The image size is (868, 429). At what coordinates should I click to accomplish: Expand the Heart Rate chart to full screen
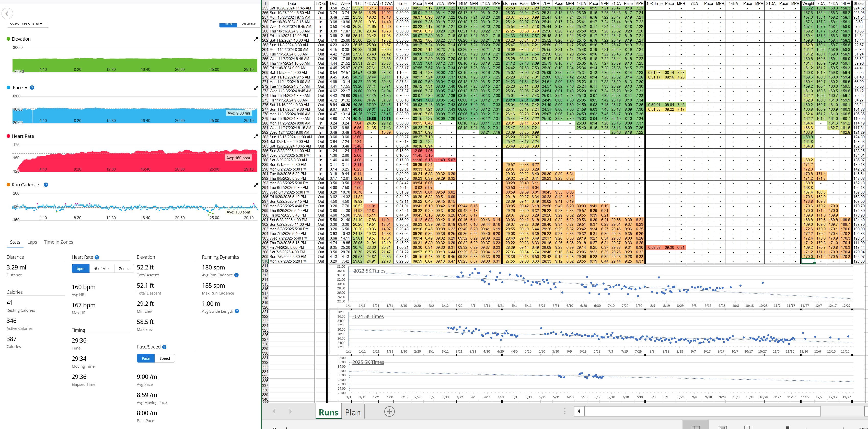(256, 137)
